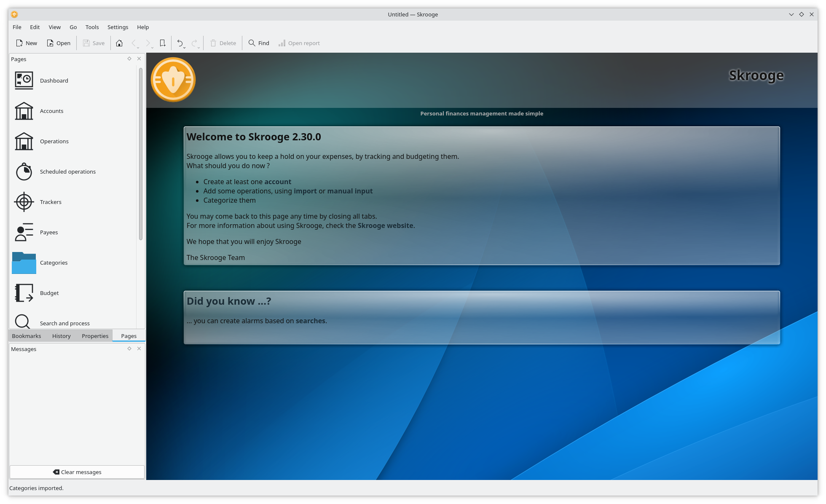The image size is (826, 504).
Task: Click the 'Welcome to Skrooge 2.30.0' heading
Action: (254, 137)
